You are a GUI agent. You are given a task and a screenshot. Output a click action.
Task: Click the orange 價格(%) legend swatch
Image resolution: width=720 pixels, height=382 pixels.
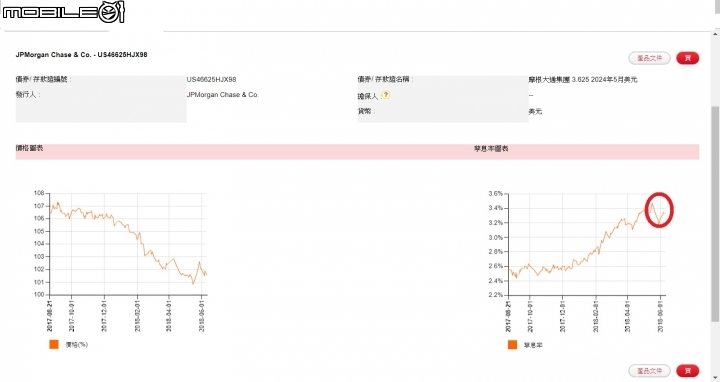[54, 344]
